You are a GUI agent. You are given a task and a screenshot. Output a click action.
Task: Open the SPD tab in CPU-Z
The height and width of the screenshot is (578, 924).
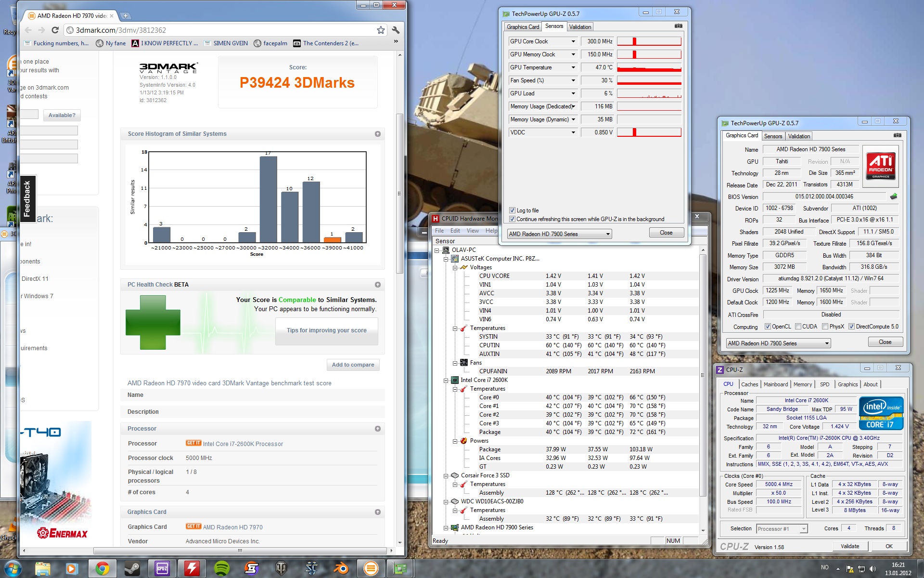(824, 384)
